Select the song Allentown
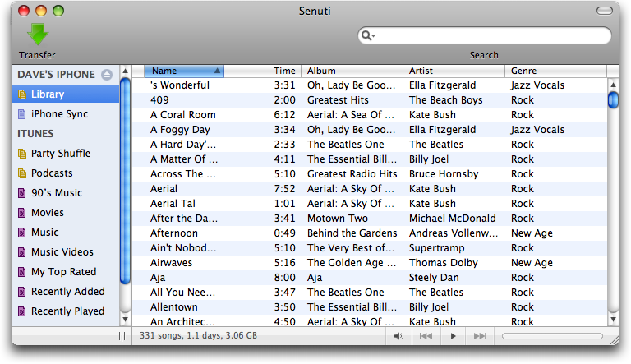Viewport: 631px width, 364px height. click(370, 307)
